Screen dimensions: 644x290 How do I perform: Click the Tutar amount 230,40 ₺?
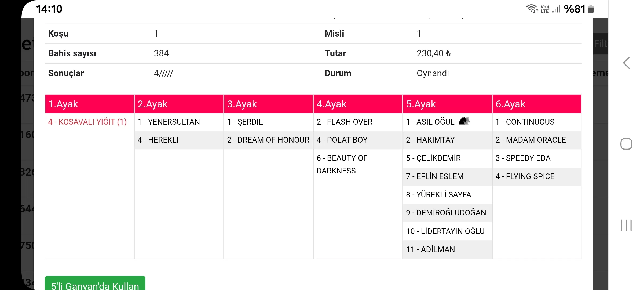pyautogui.click(x=433, y=53)
